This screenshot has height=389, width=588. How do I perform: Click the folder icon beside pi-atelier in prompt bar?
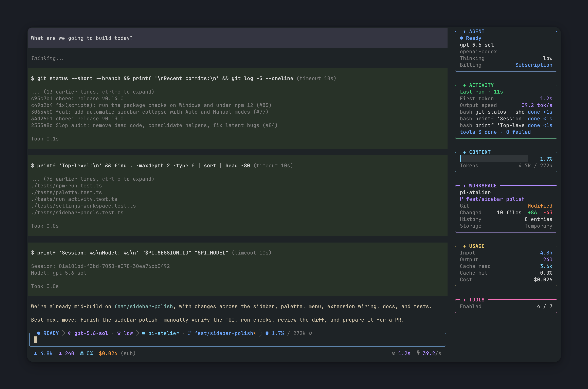click(144, 333)
